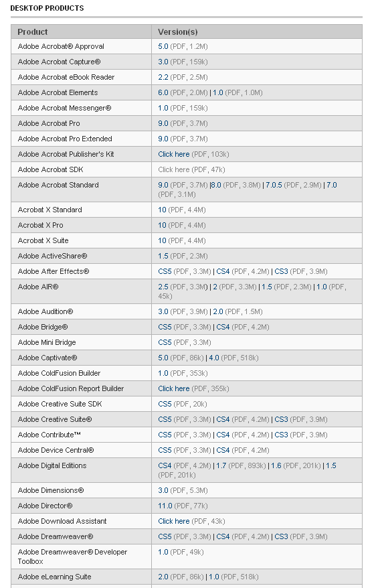
Task: Open Adobe AIR 1.5 version link
Action: pyautogui.click(x=267, y=287)
